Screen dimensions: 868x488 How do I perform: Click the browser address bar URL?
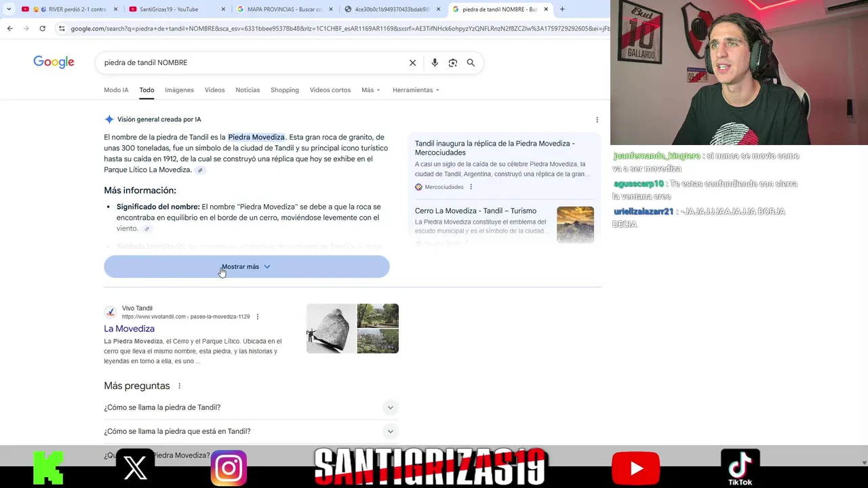pyautogui.click(x=339, y=28)
